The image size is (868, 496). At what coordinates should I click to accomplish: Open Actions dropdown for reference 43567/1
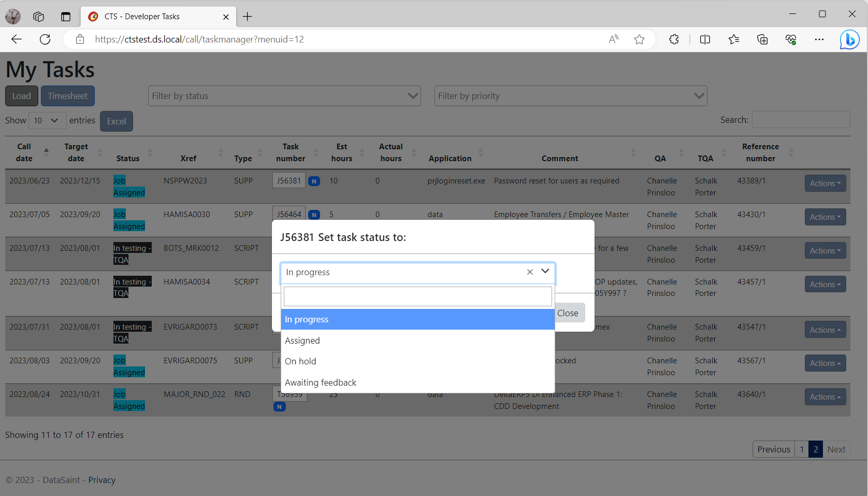click(x=825, y=363)
